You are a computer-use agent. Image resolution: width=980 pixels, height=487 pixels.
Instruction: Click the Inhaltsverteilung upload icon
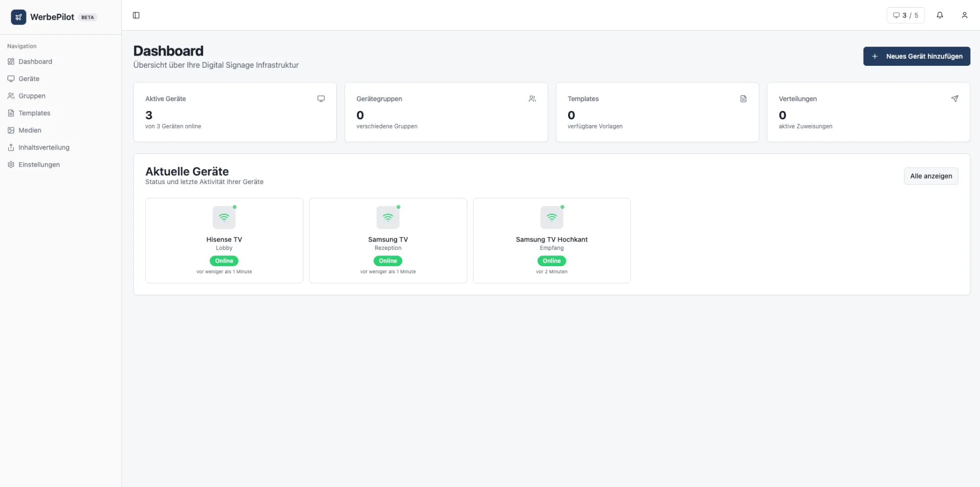pos(11,147)
